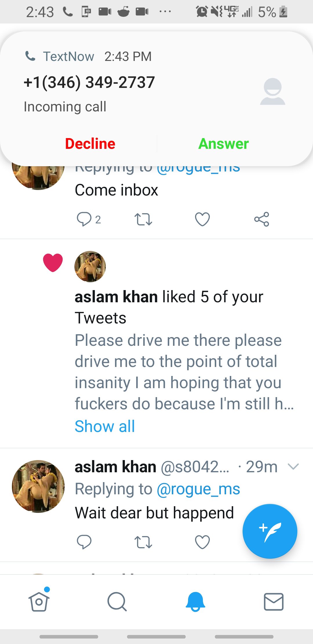Decline the incoming TextNow call
This screenshot has width=313, height=644.
(90, 144)
